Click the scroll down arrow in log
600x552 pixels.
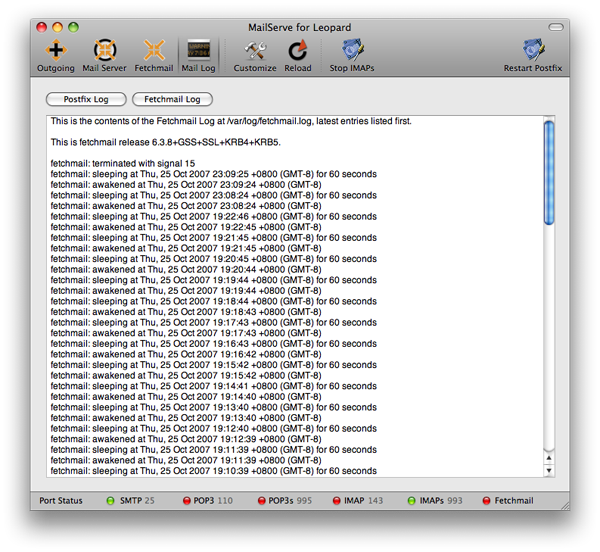[548, 469]
